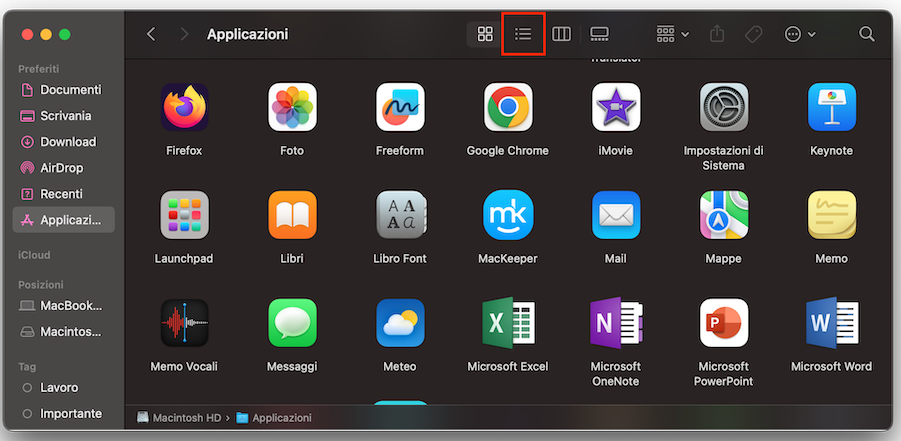Click the tag toolbar button
This screenshot has height=441, width=901.
[753, 34]
